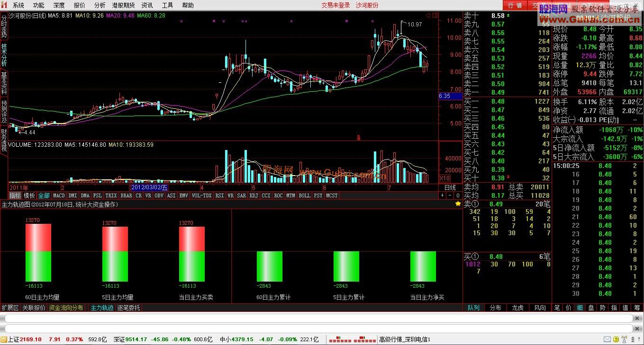Switch indicator to DMI
The height and width of the screenshot is (345, 644).
[73, 195]
